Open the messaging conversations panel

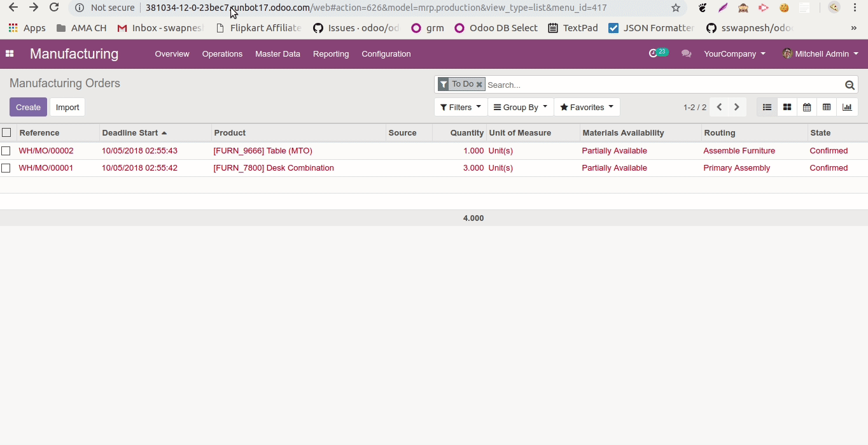click(686, 54)
